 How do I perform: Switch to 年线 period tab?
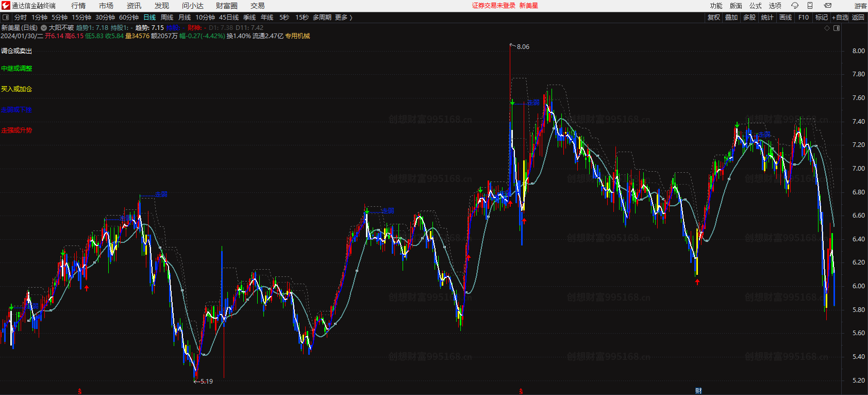(x=267, y=18)
